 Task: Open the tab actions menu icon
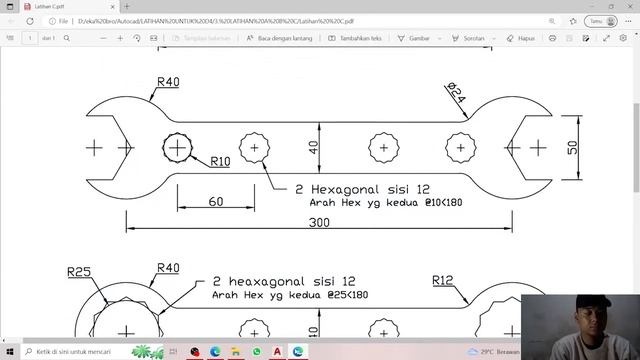coord(10,7)
